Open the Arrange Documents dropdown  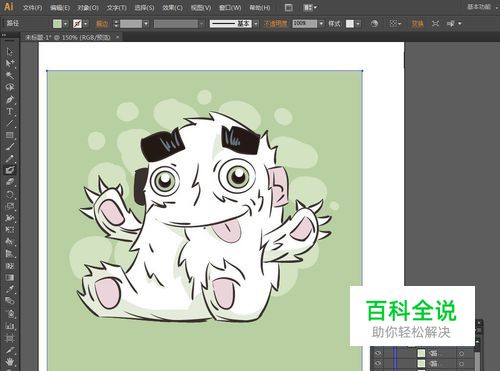point(310,7)
